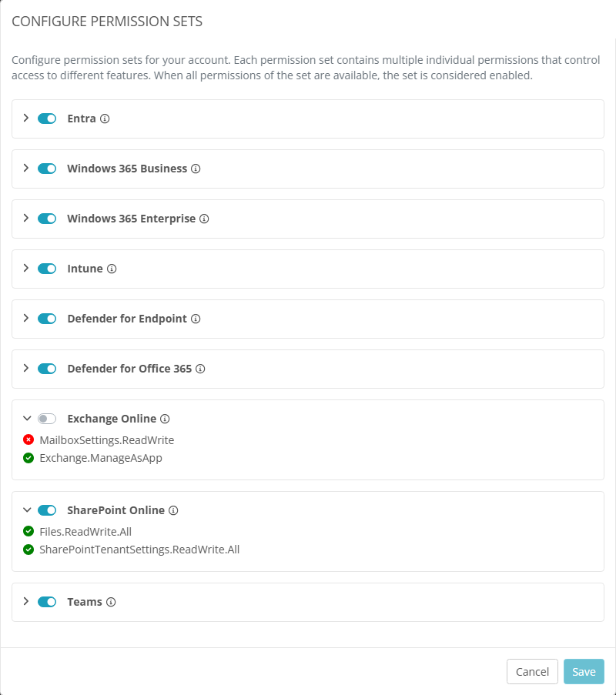Expand the Entra permission set
Screen dimensions: 616x695
(x=26, y=119)
